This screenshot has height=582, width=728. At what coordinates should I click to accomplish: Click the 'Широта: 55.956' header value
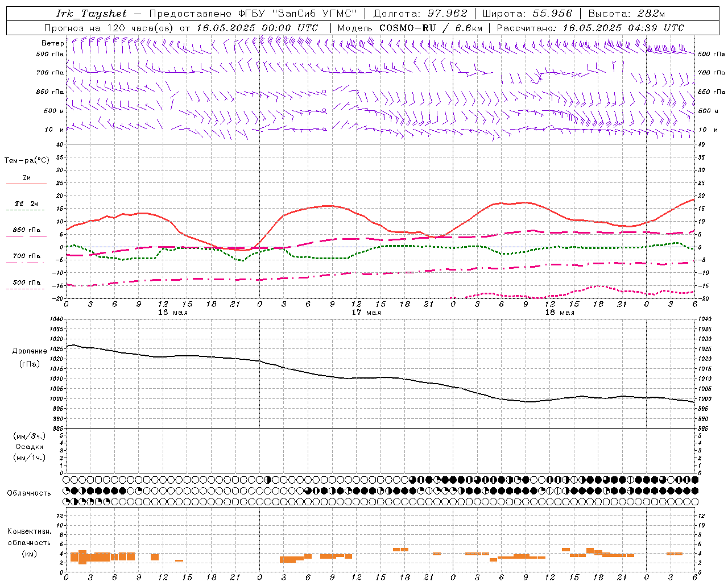click(x=527, y=14)
